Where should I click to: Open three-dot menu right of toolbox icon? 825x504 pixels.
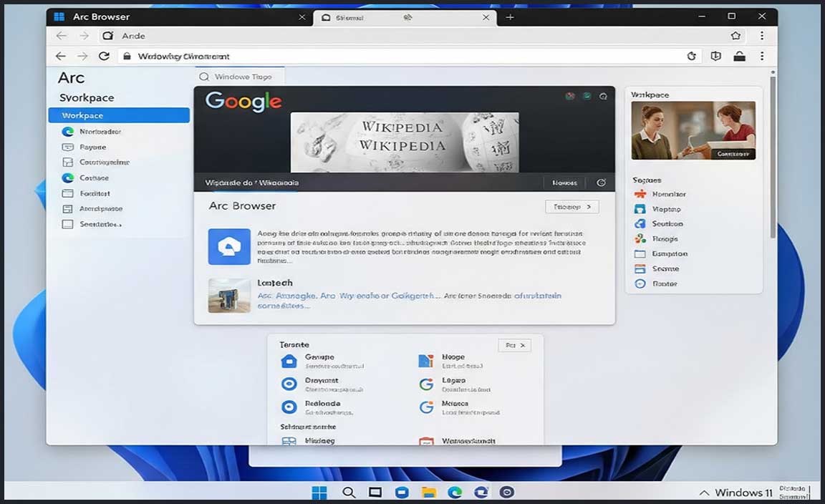pos(762,57)
